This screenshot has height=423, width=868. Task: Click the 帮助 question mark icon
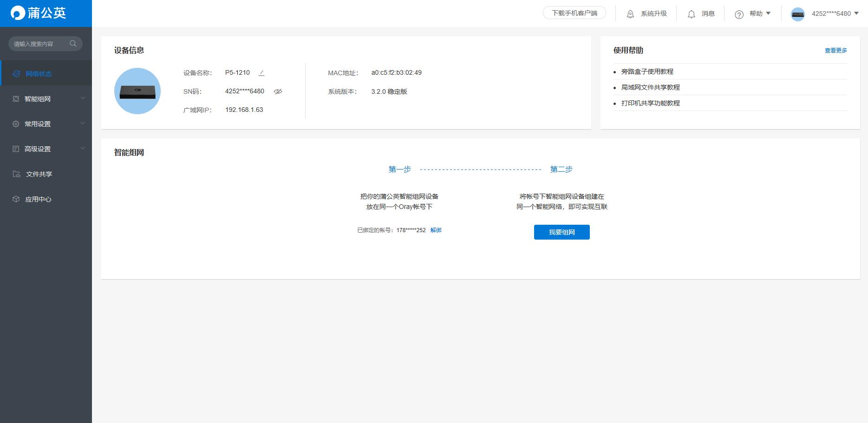(738, 14)
